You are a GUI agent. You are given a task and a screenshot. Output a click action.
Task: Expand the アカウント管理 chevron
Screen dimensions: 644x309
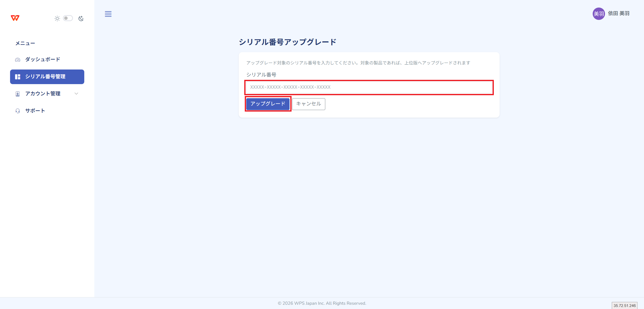click(76, 94)
